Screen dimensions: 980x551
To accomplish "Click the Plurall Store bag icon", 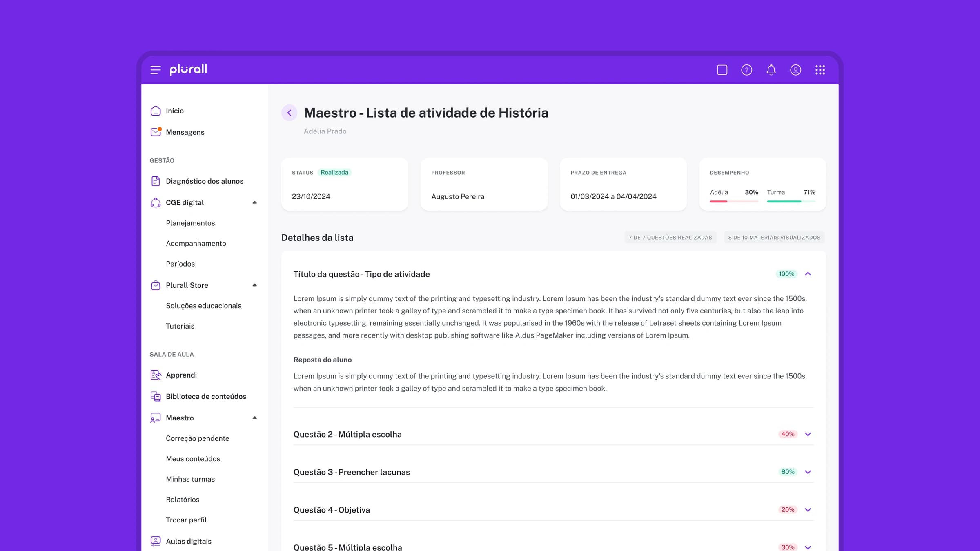I will click(x=156, y=285).
